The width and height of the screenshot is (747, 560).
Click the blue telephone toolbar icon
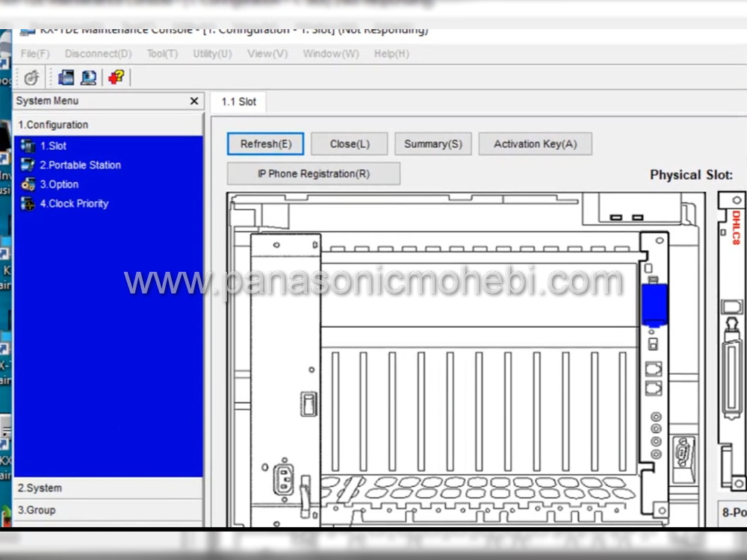pyautogui.click(x=66, y=78)
